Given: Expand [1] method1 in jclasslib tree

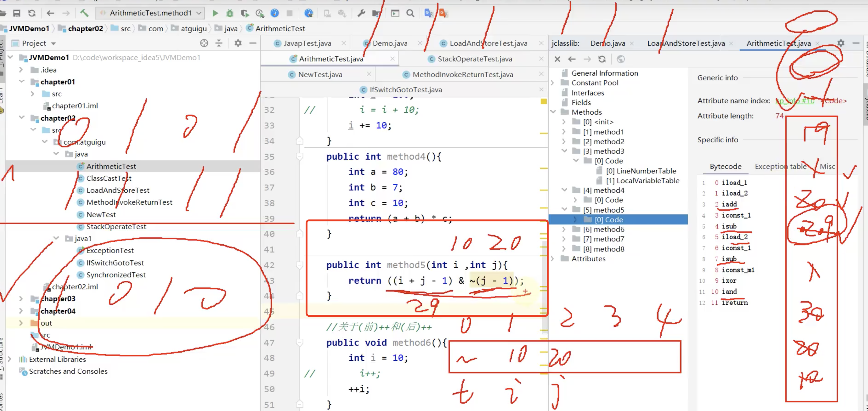Looking at the screenshot, I should 564,132.
